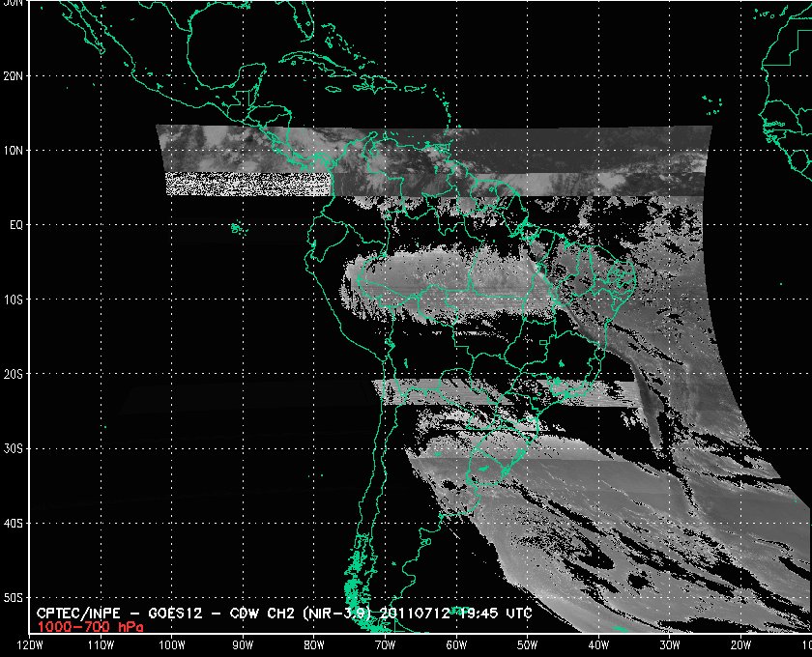Click the 30W longitude label
Screen dimensions: 812x657
click(669, 644)
